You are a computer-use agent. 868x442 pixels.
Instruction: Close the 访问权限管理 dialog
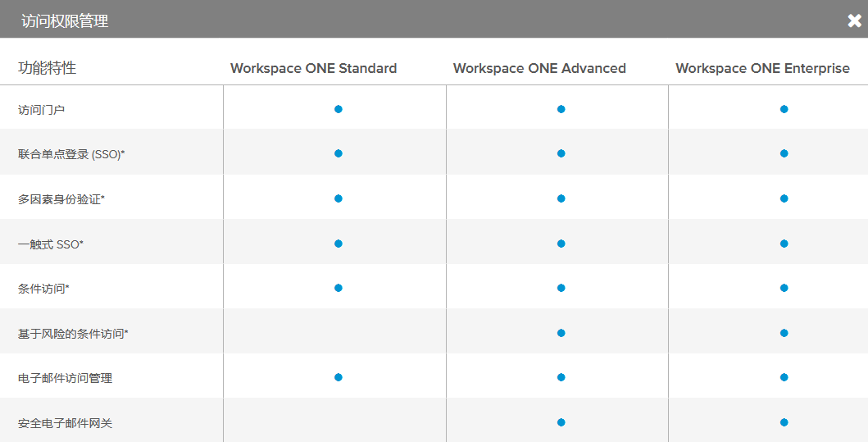pyautogui.click(x=854, y=21)
